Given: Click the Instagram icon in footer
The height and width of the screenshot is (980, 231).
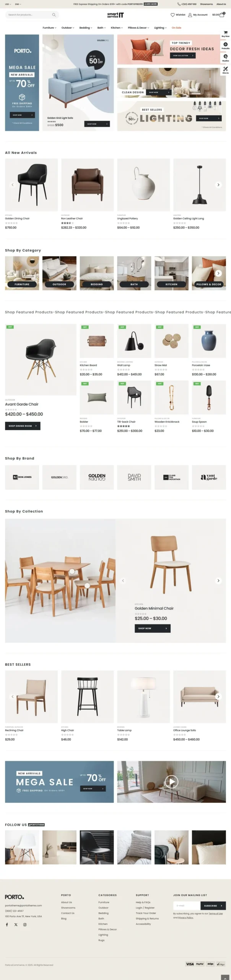Looking at the screenshot, I should point(25,924).
